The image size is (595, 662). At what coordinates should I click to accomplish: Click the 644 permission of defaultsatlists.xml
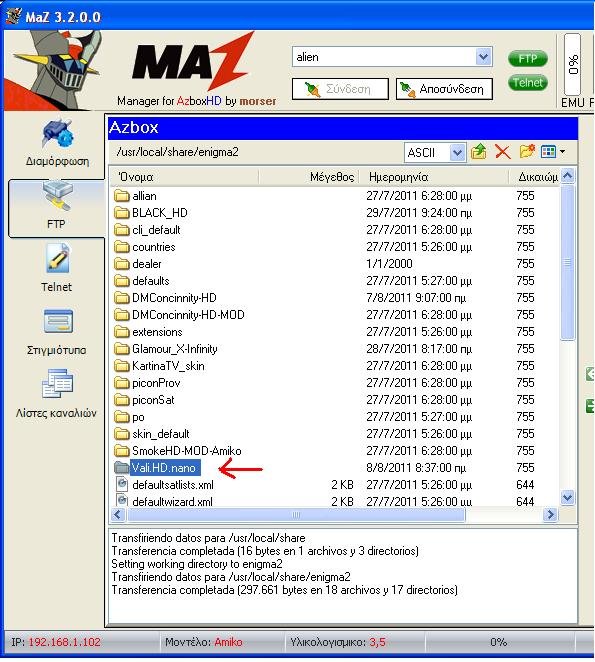[525, 485]
